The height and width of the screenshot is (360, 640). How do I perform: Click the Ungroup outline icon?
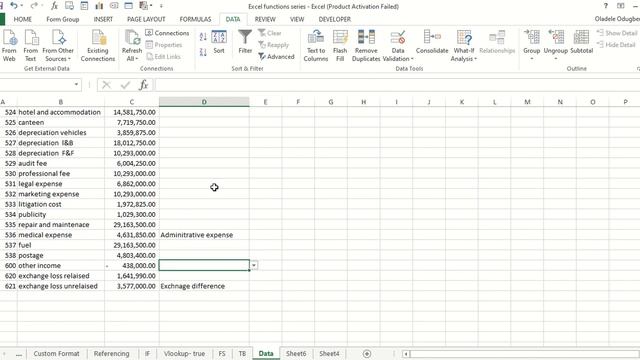[x=556, y=38]
